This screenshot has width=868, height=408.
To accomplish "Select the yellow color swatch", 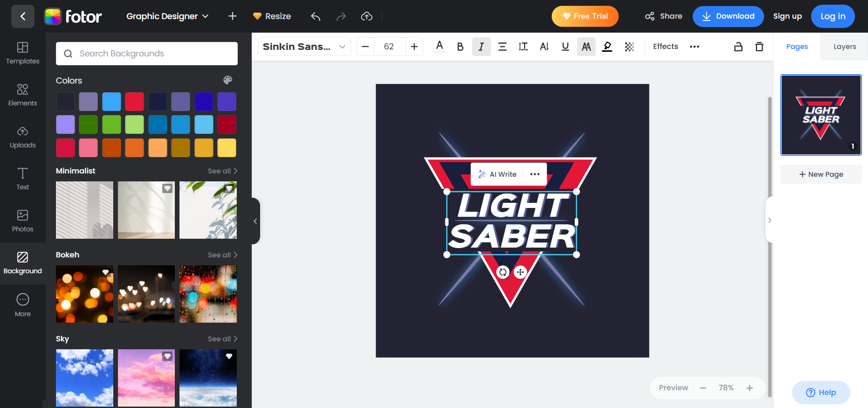I will click(227, 148).
